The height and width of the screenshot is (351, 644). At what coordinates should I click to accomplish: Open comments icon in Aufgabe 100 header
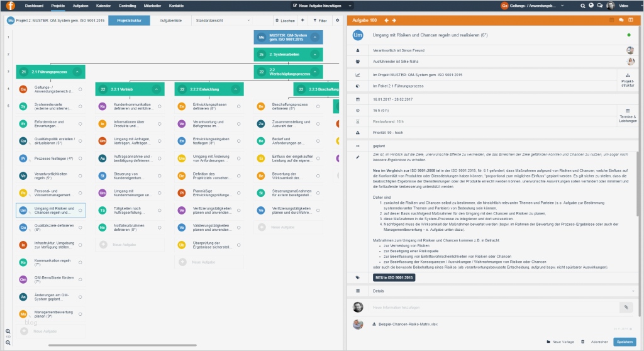[621, 20]
